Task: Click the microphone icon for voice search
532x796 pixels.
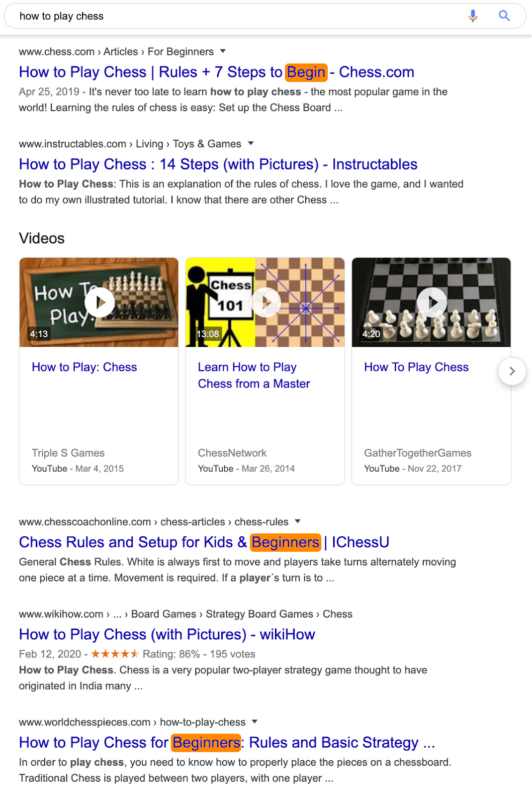Action: tap(472, 15)
